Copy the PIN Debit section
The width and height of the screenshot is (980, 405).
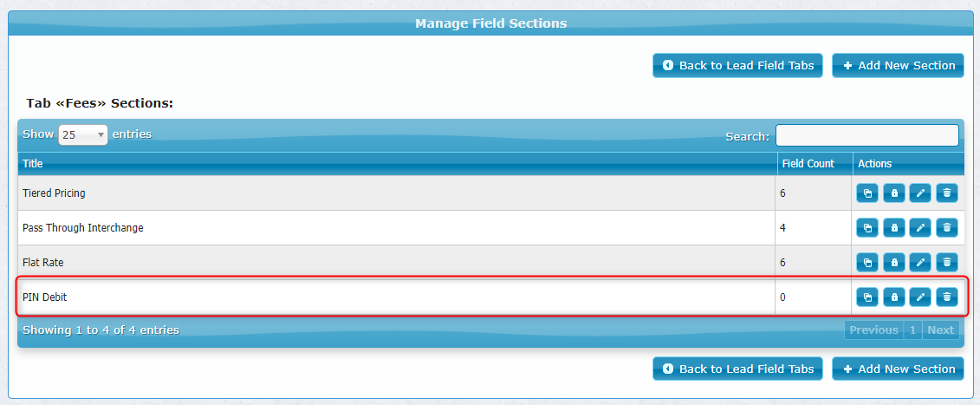coord(867,297)
